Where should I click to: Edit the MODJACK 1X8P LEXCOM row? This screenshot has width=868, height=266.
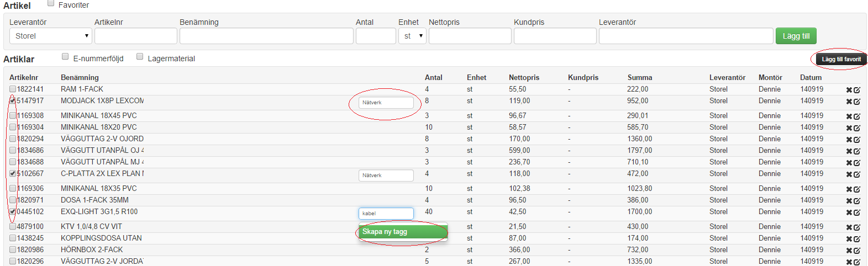[x=857, y=102]
